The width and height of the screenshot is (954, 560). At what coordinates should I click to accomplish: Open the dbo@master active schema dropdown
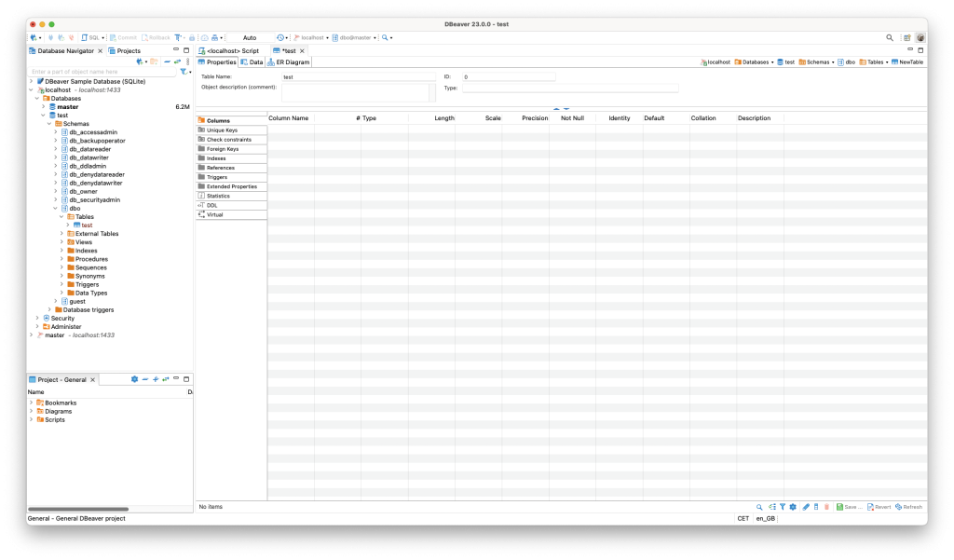tap(354, 38)
